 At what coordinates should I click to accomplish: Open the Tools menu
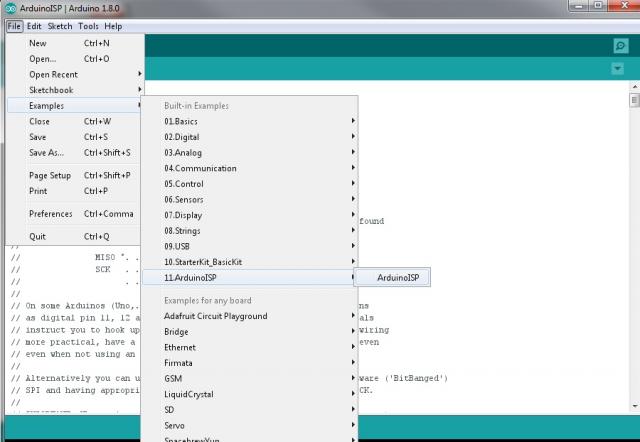tap(88, 26)
